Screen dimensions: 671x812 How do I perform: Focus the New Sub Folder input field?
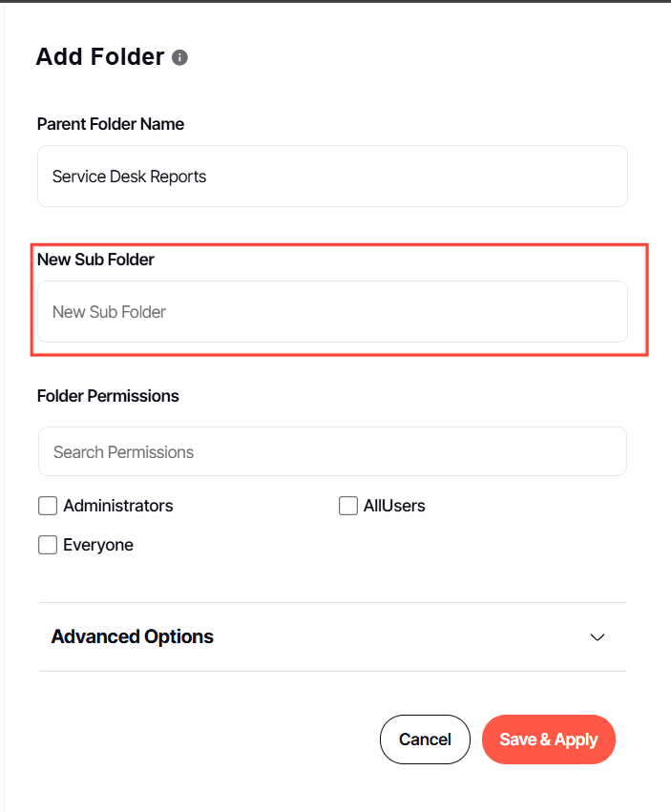pyautogui.click(x=333, y=312)
